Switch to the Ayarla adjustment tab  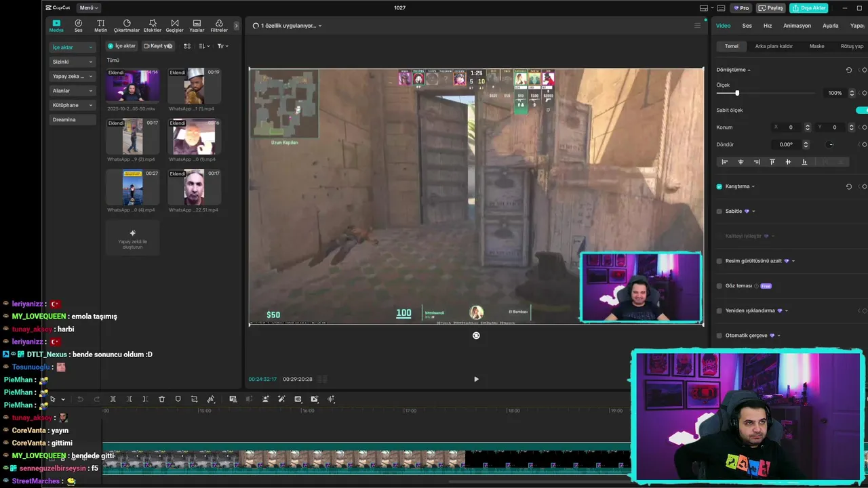point(831,26)
